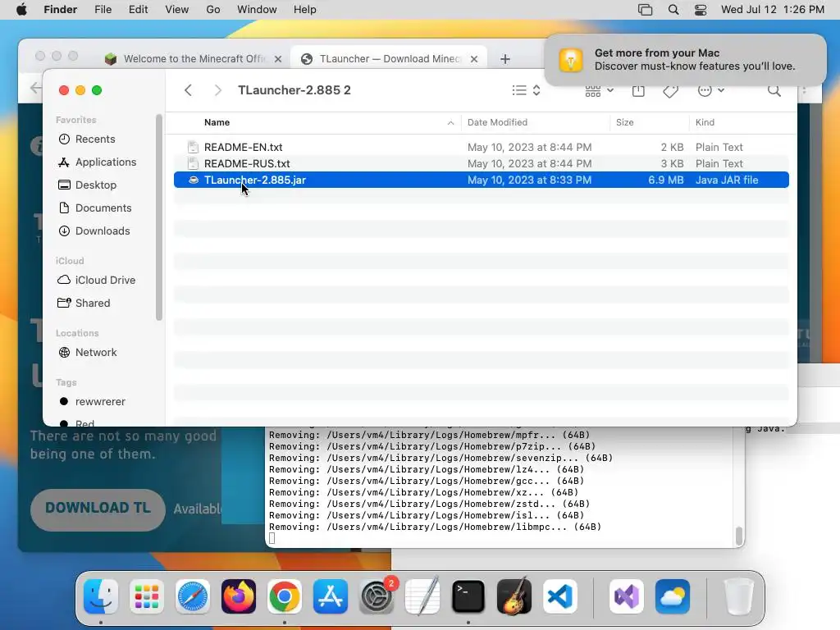840x630 pixels.
Task: Switch Finder list view style
Action: pyautogui.click(x=526, y=90)
